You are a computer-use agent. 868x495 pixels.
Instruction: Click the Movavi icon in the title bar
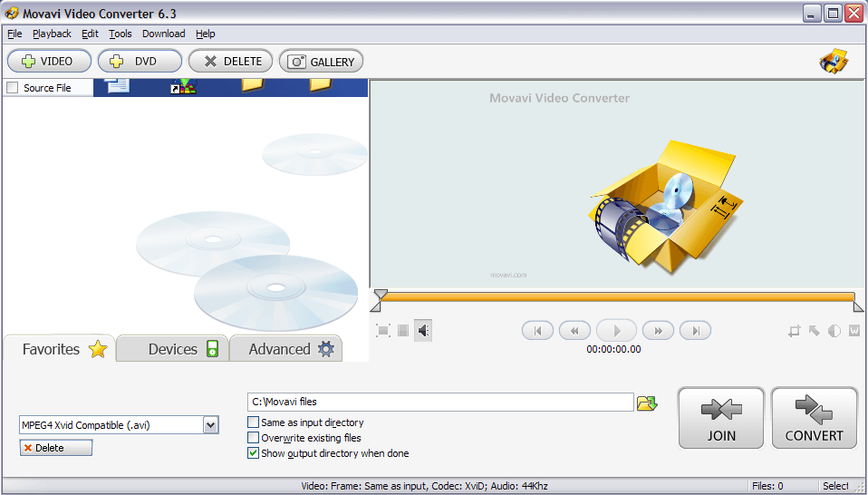12,13
